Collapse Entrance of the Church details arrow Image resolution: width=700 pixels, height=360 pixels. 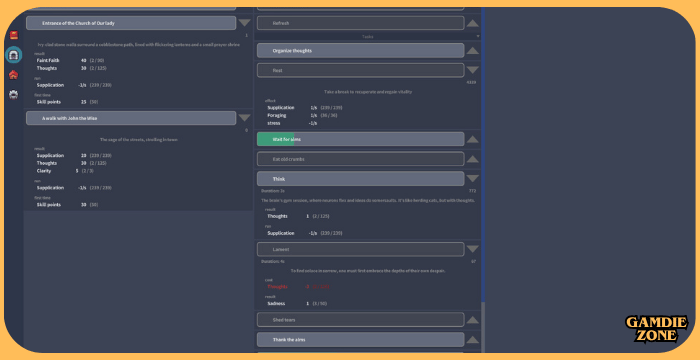pos(244,23)
